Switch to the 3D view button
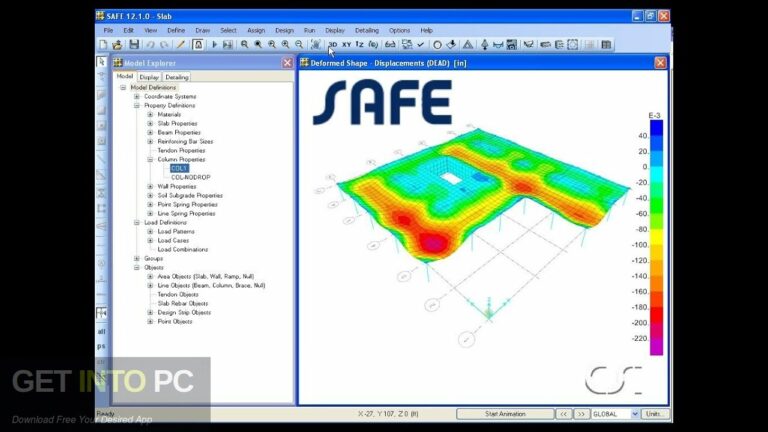 (333, 45)
